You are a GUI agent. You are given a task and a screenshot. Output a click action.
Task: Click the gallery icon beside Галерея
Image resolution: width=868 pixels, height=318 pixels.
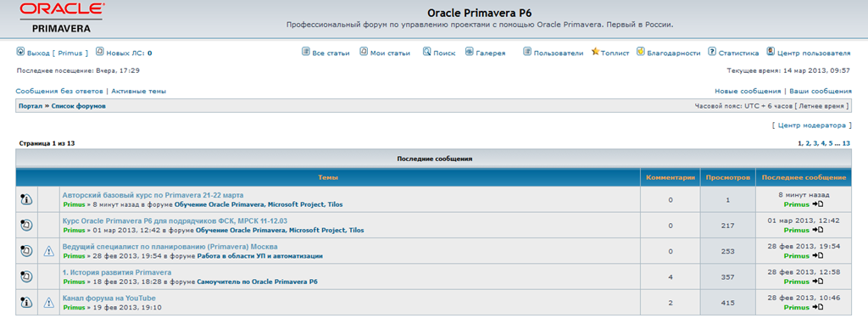(470, 52)
